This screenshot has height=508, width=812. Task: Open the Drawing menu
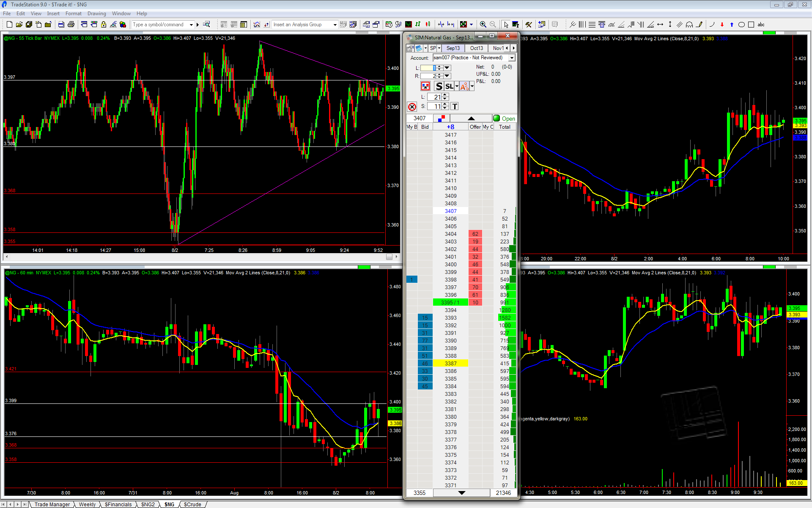click(x=97, y=14)
